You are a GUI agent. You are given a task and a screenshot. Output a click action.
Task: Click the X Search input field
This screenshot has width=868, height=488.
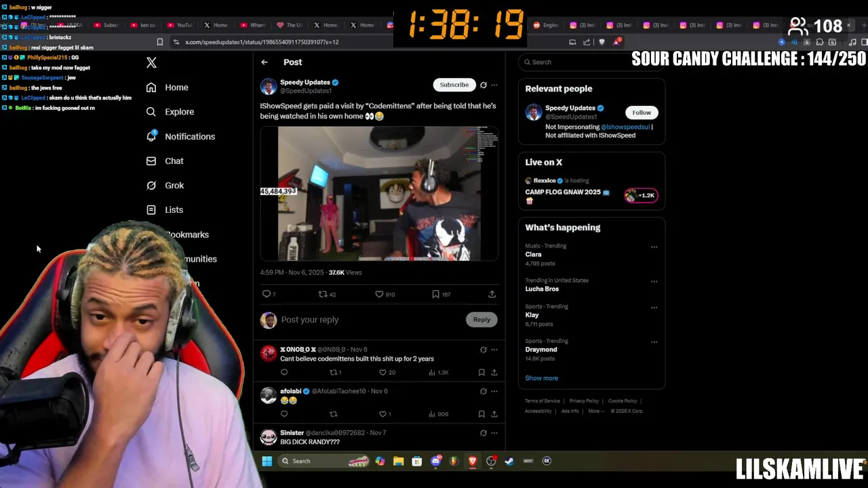[591, 62]
